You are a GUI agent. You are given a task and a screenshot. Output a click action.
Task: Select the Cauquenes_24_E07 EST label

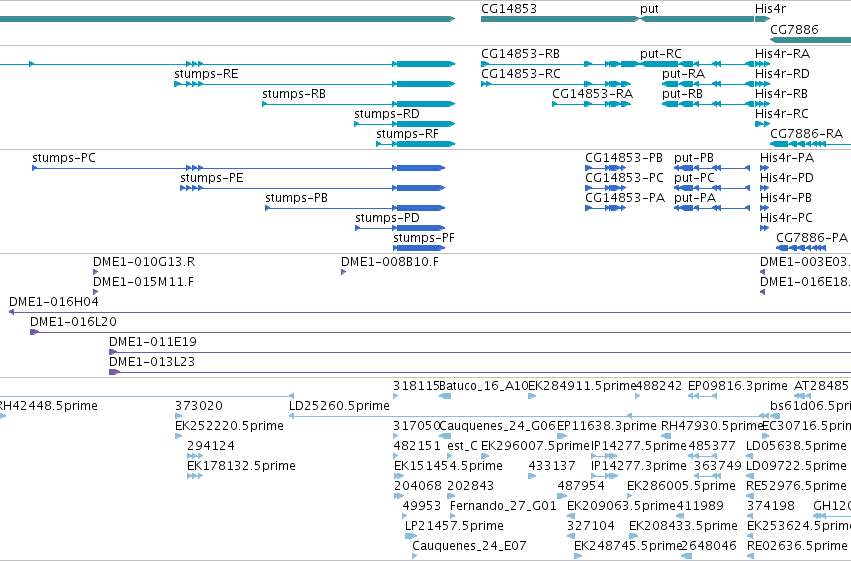click(469, 546)
